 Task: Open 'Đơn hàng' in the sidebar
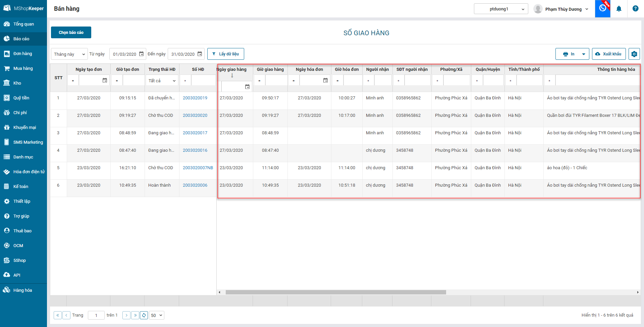tap(22, 54)
